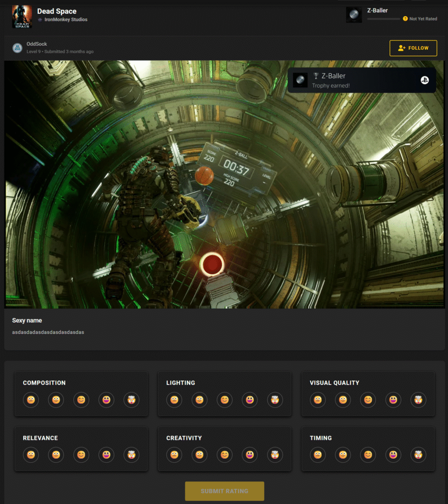Rate Creativity with the fourth emoji
448x504 pixels.
(x=250, y=455)
